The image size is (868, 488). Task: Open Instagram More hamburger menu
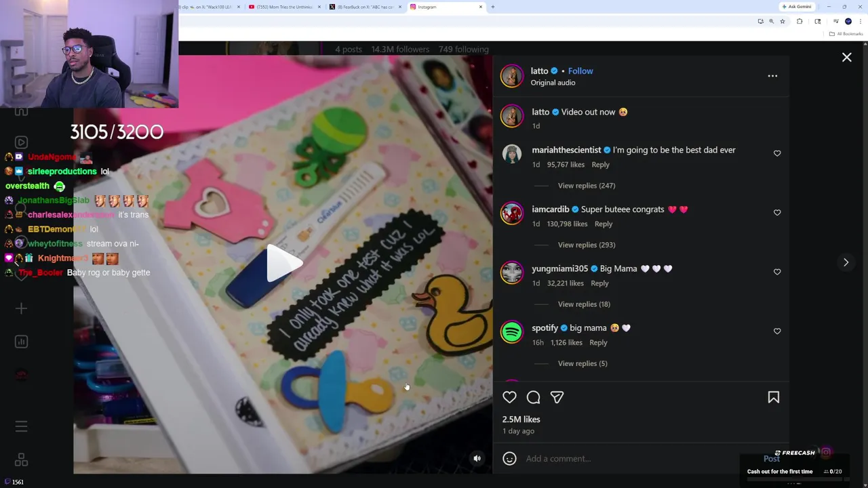point(21,426)
